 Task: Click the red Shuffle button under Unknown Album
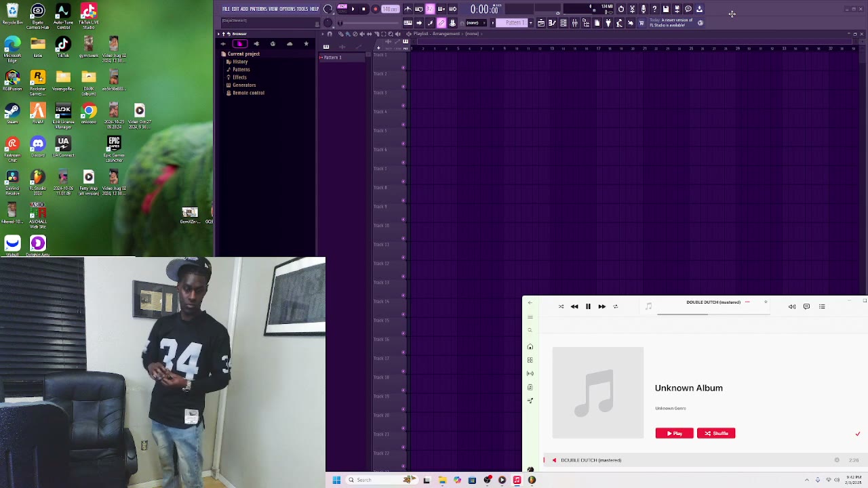(715, 433)
